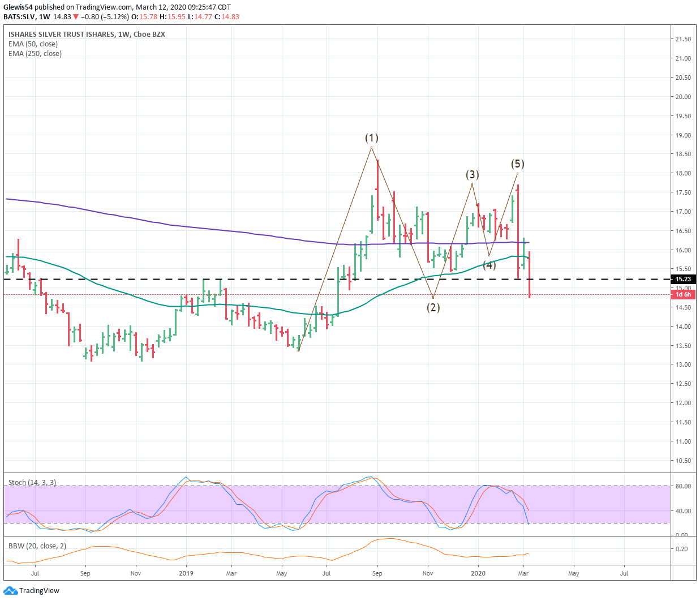Click the 16.00 price axis value
The width and height of the screenshot is (700, 601).
pos(683,250)
